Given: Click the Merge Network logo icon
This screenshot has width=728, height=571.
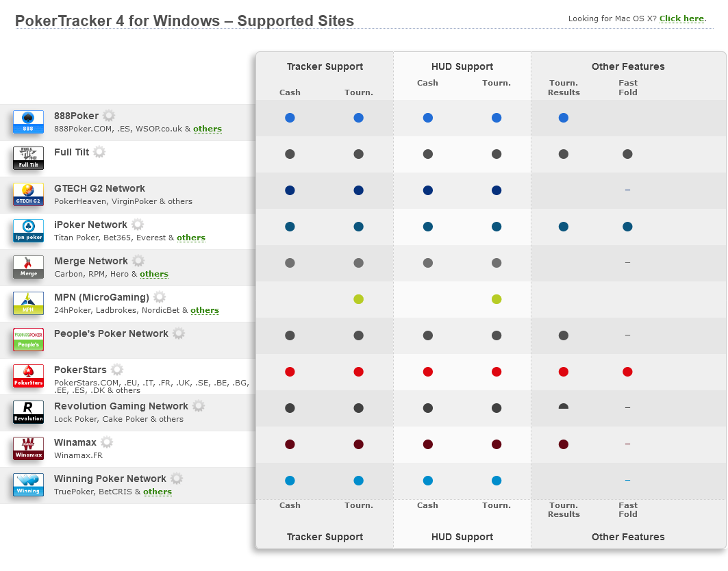Looking at the screenshot, I should pos(28,267).
